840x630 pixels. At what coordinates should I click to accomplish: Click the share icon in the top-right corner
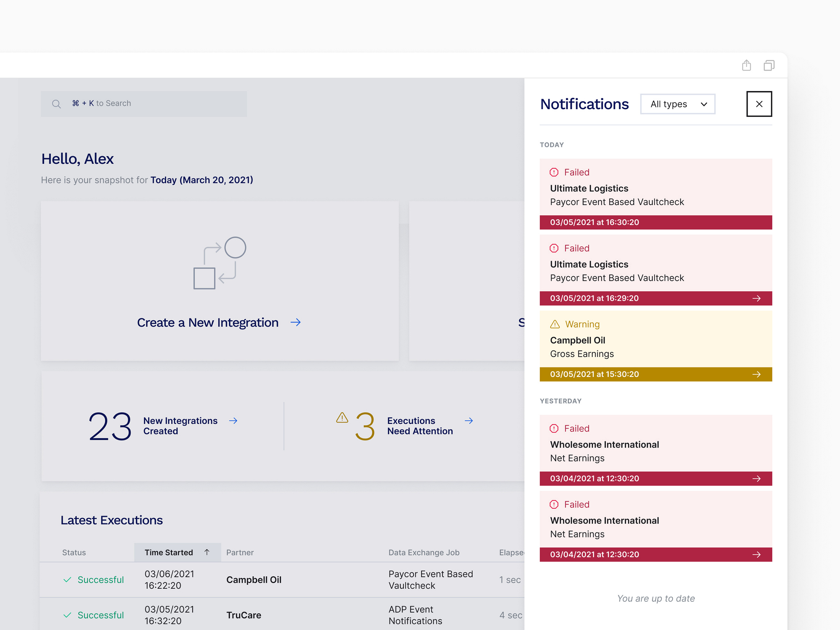747,65
